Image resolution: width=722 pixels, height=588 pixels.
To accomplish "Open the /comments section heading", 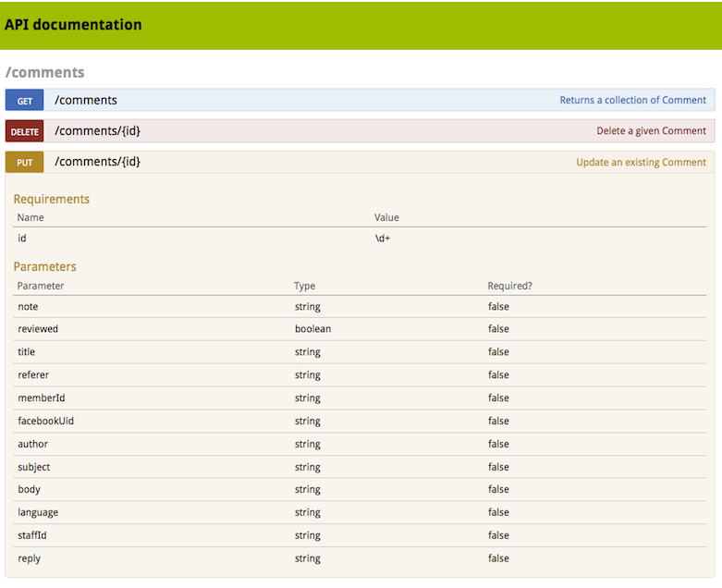I will (44, 72).
